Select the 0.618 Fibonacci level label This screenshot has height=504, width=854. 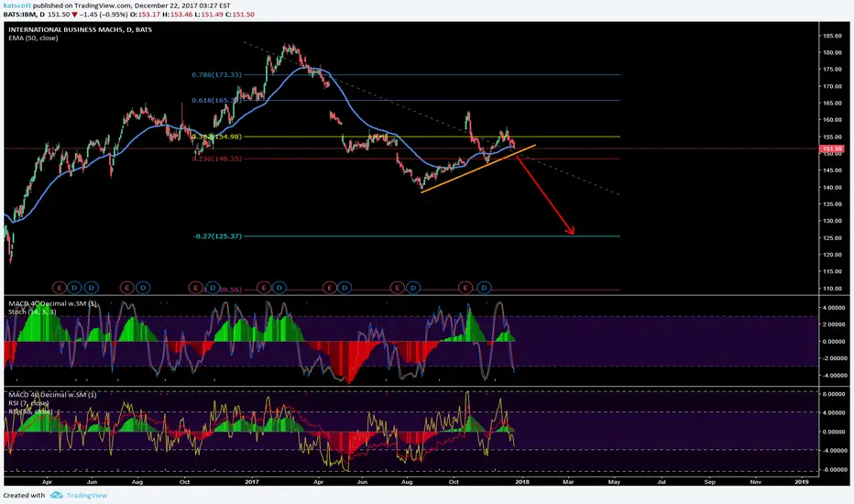click(x=215, y=100)
